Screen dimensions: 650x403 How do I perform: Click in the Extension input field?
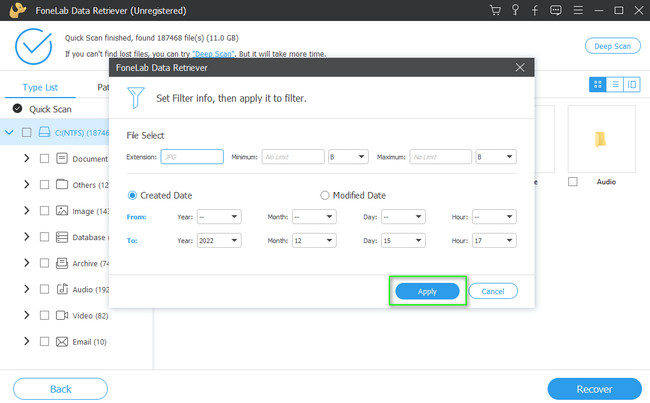point(192,157)
